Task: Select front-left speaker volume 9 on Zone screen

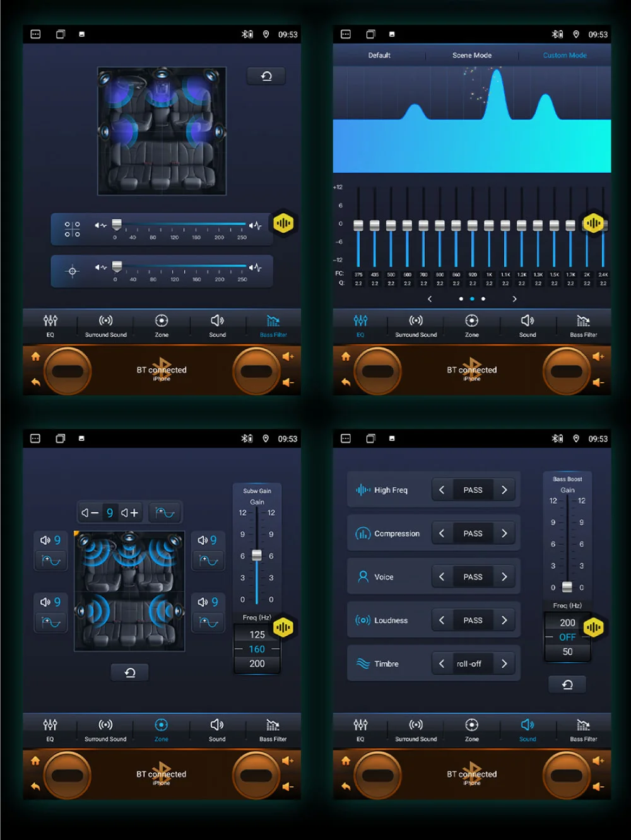Action: click(50, 540)
